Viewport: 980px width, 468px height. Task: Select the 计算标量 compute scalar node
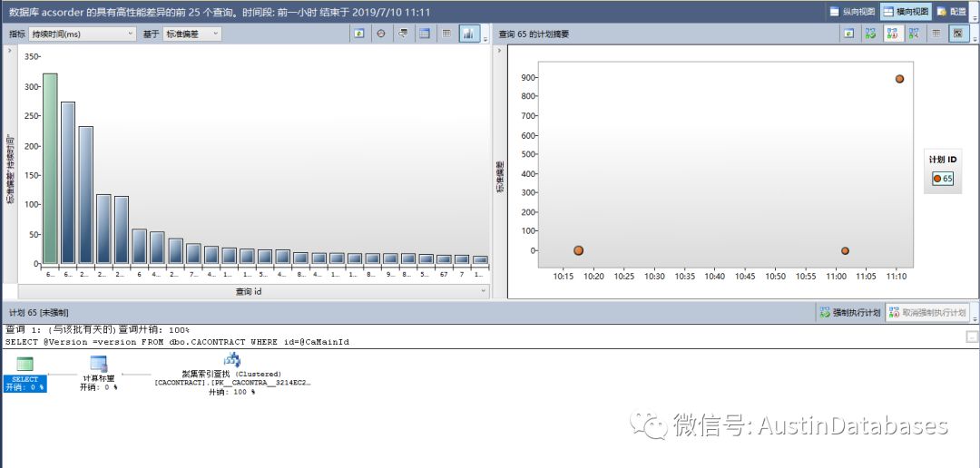click(99, 373)
